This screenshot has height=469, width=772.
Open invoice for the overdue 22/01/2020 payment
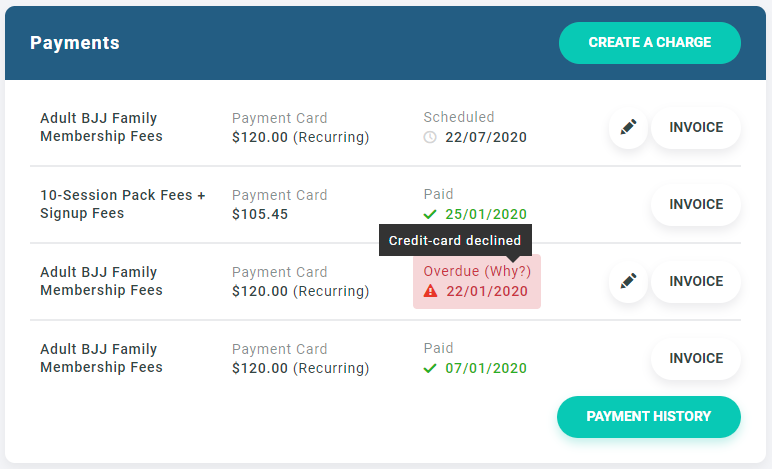[x=696, y=282]
